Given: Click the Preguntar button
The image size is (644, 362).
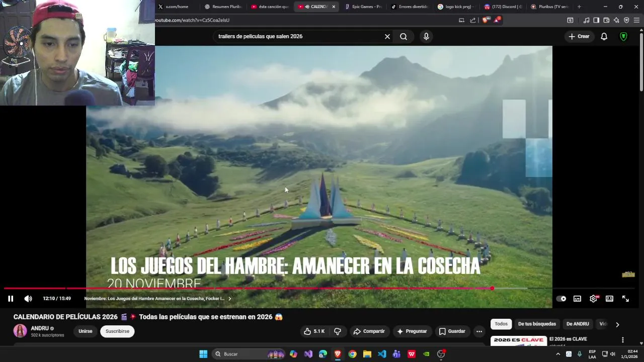Looking at the screenshot, I should (412, 331).
